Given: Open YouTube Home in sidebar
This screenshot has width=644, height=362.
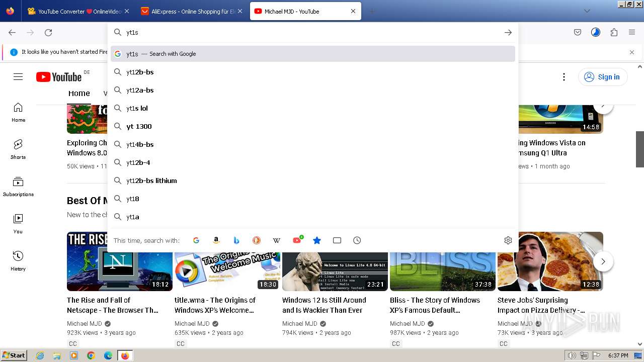Looking at the screenshot, I should pos(18,112).
